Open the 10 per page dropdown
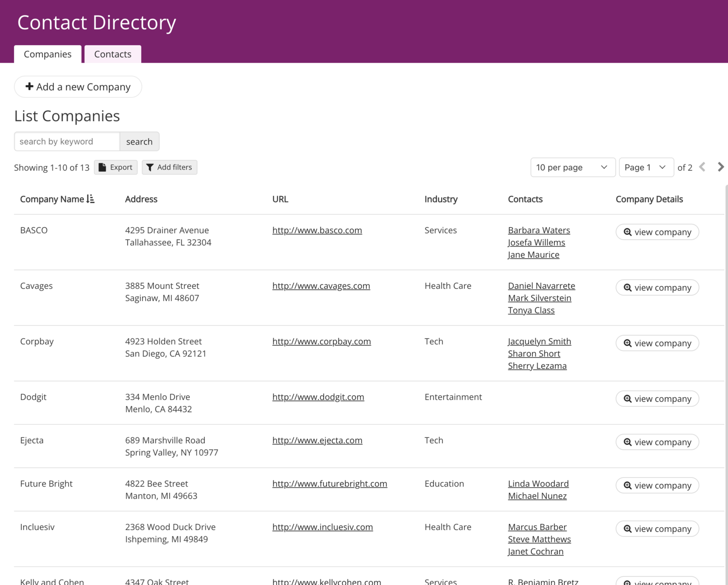 (573, 167)
